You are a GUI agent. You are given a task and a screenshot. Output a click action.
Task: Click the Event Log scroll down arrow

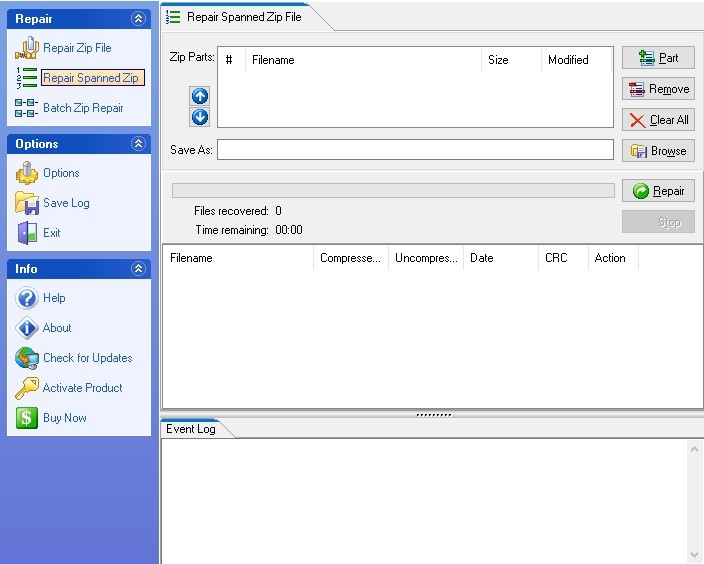[x=694, y=555]
